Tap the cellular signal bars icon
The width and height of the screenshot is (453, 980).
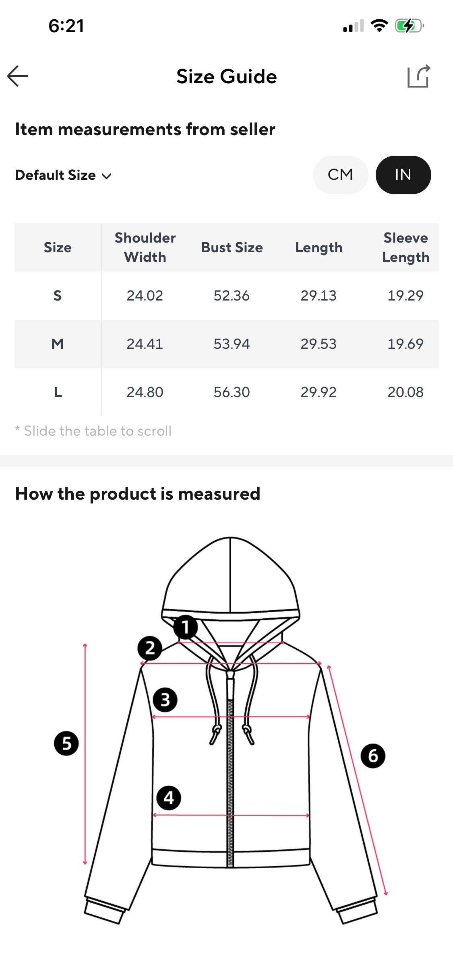click(353, 26)
